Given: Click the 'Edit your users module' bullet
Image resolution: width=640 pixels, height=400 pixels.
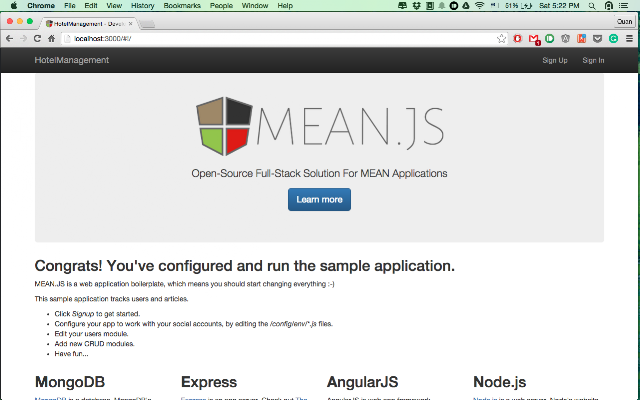Looking at the screenshot, I should point(91,334).
